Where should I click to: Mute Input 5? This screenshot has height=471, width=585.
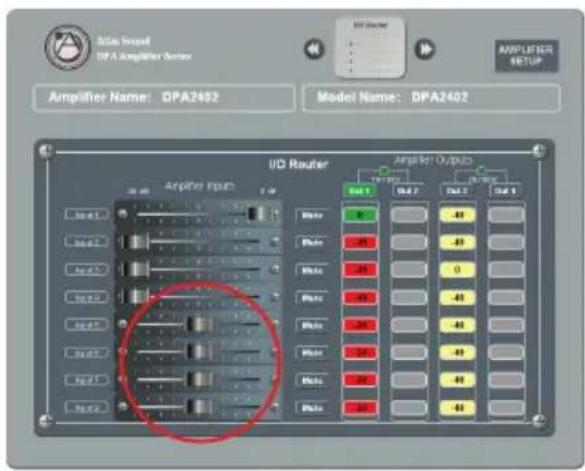point(312,326)
